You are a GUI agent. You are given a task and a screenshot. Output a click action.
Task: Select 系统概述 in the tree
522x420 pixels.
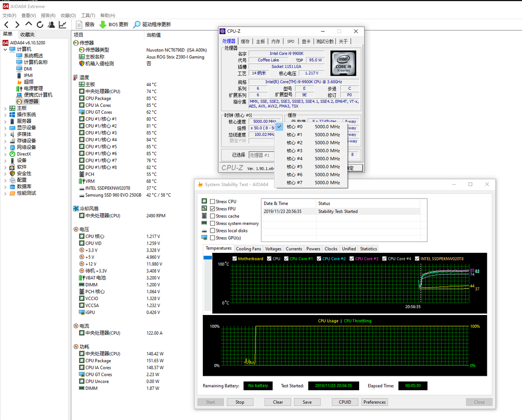(x=30, y=56)
